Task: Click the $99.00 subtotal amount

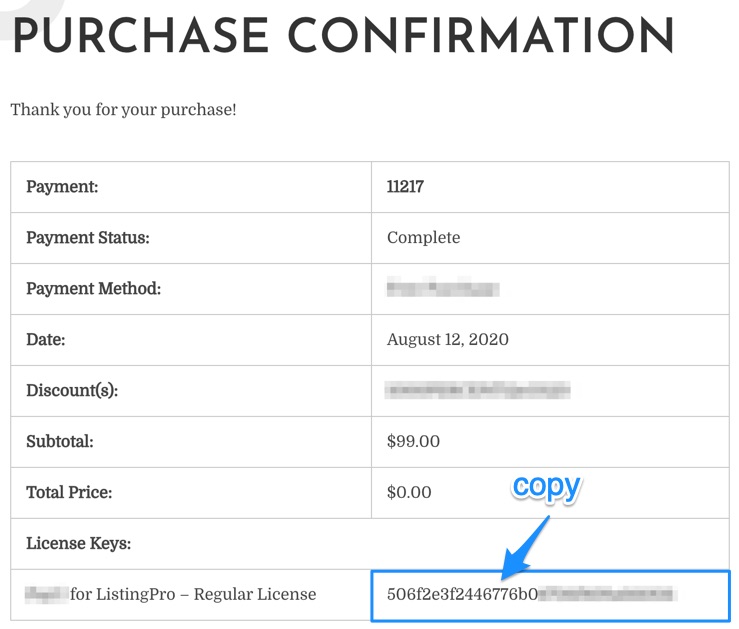Action: (x=413, y=441)
